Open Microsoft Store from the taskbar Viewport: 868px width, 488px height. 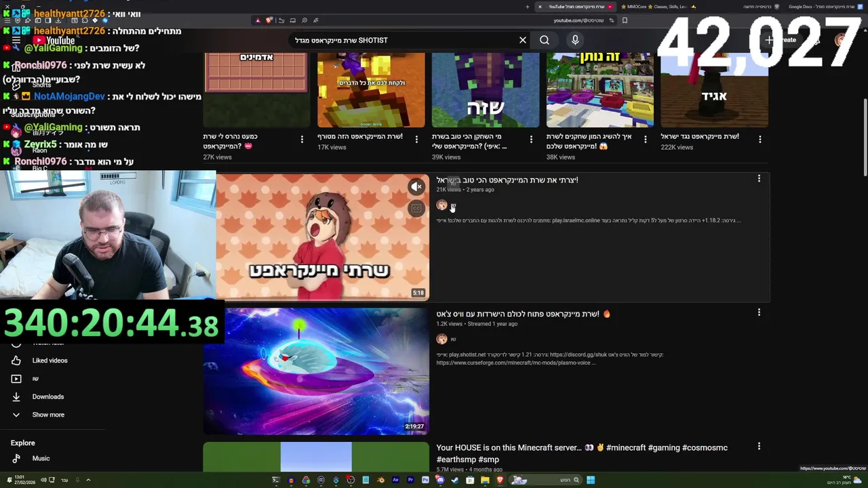pyautogui.click(x=470, y=480)
